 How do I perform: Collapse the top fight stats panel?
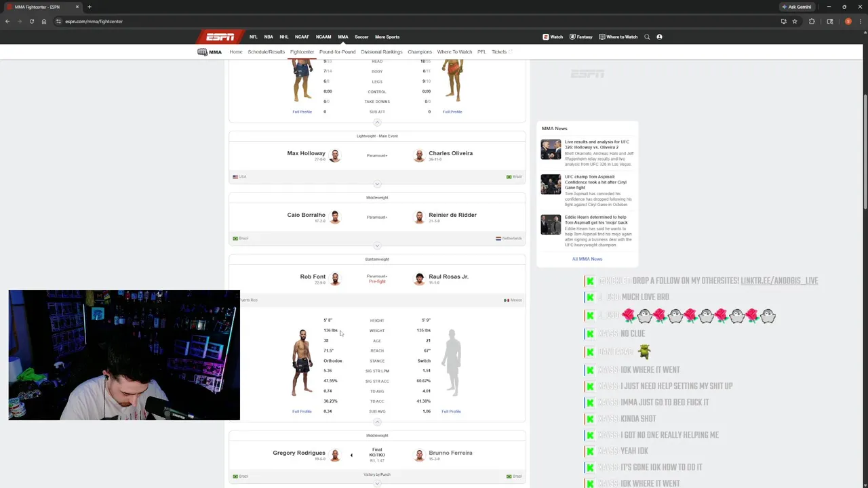pos(377,123)
